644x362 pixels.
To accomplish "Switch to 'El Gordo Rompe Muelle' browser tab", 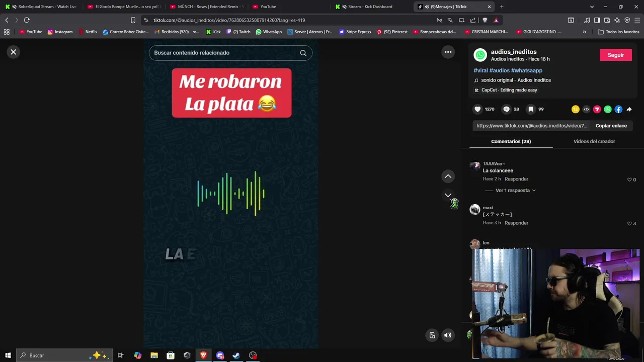I will 123,7.
